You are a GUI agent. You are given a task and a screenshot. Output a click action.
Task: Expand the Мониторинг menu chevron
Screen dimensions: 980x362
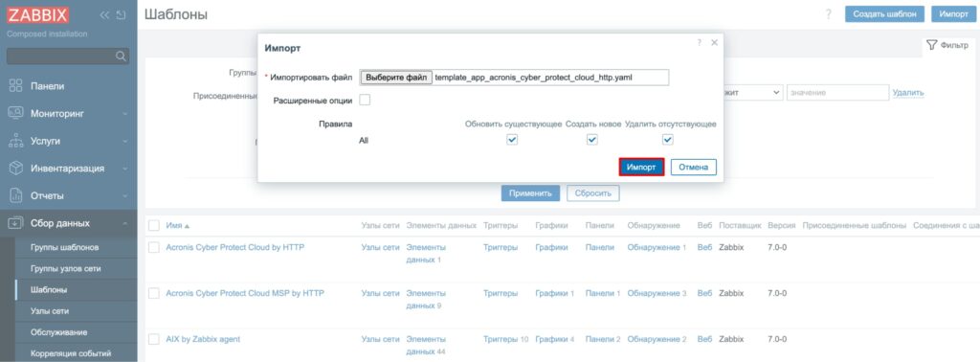tap(125, 114)
